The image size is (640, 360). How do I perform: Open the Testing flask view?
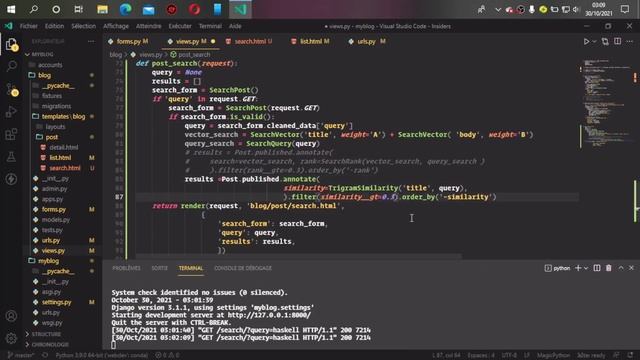11,156
